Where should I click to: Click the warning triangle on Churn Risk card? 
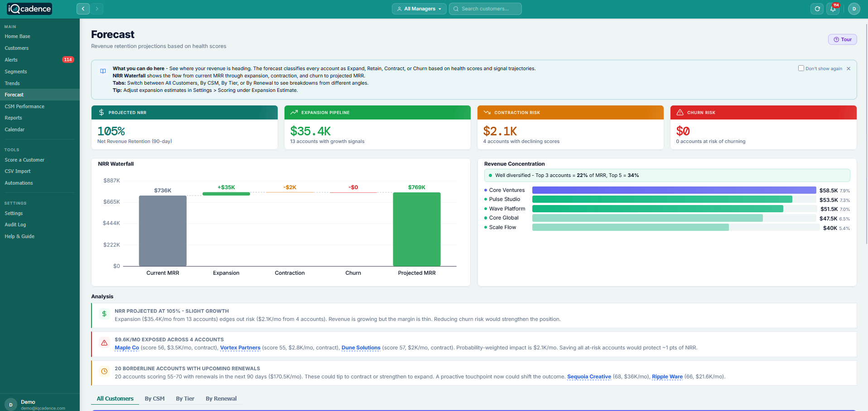pos(679,112)
